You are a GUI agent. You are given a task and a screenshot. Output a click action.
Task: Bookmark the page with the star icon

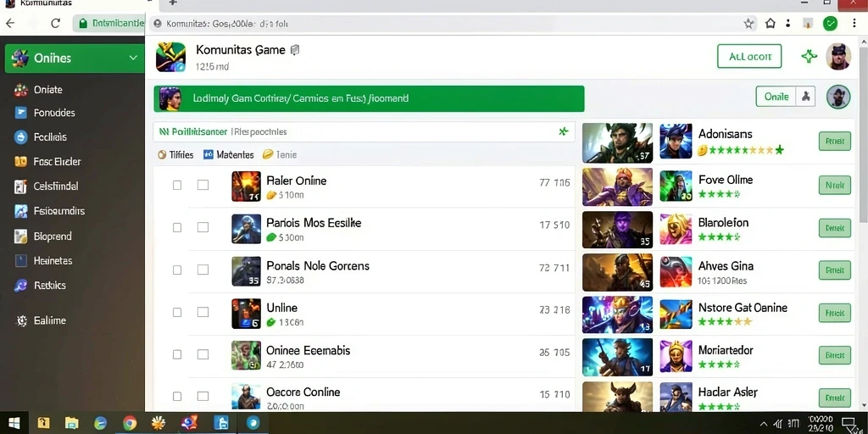749,24
